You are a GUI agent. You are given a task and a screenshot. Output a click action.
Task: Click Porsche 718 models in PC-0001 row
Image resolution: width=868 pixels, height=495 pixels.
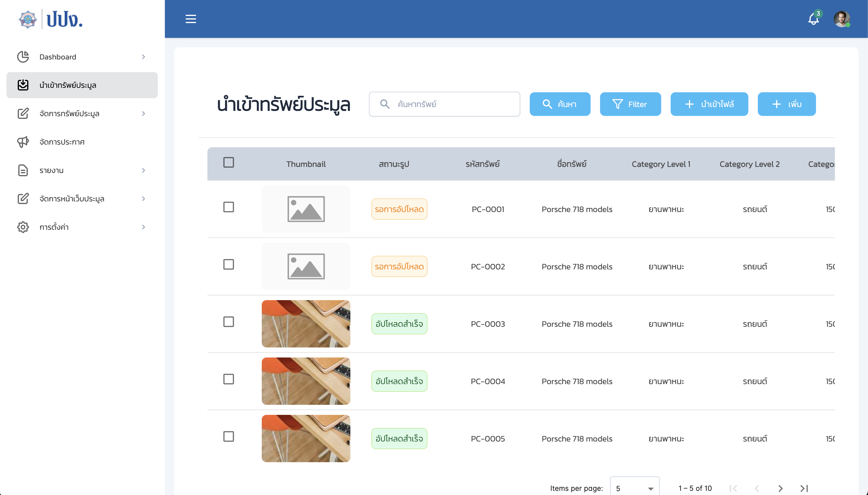[577, 209]
